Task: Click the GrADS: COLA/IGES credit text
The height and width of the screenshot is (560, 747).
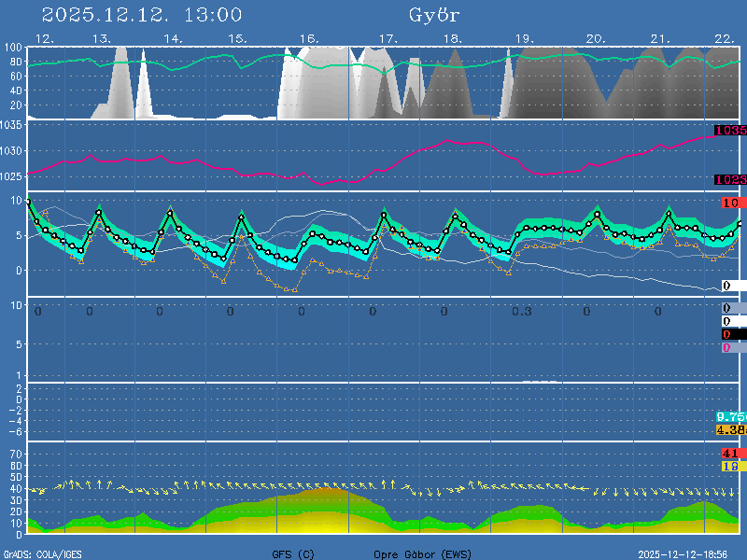Action: [x=42, y=554]
